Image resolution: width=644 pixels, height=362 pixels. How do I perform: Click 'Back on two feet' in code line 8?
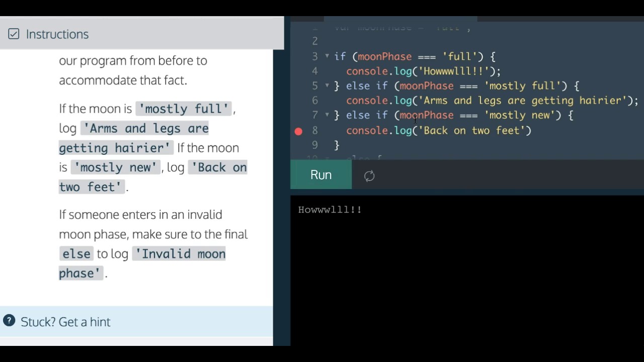coord(472,130)
